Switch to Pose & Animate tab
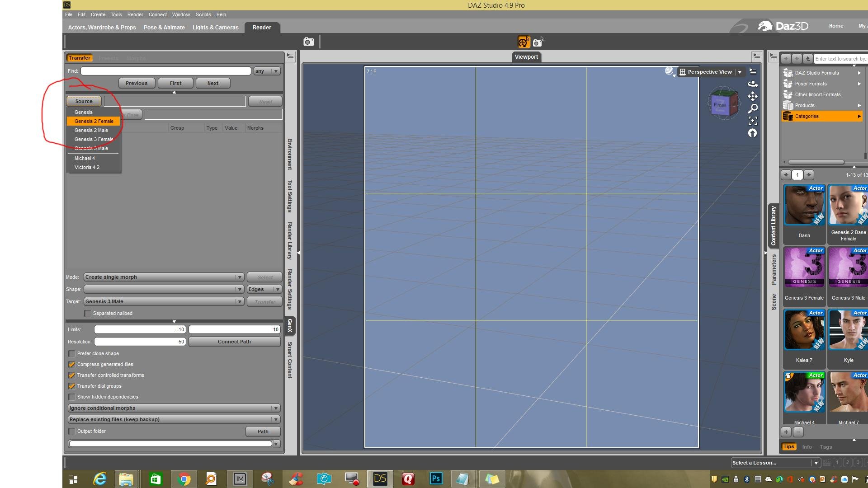The height and width of the screenshot is (488, 868). coord(164,28)
